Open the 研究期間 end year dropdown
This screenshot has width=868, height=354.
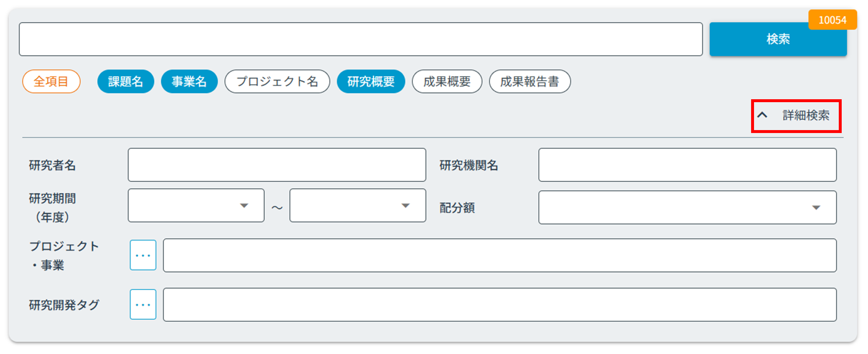(357, 206)
